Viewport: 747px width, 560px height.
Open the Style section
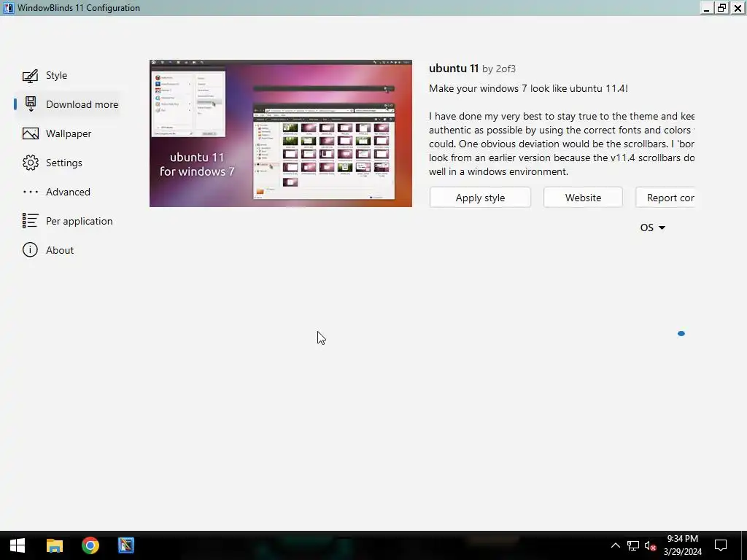pos(56,75)
